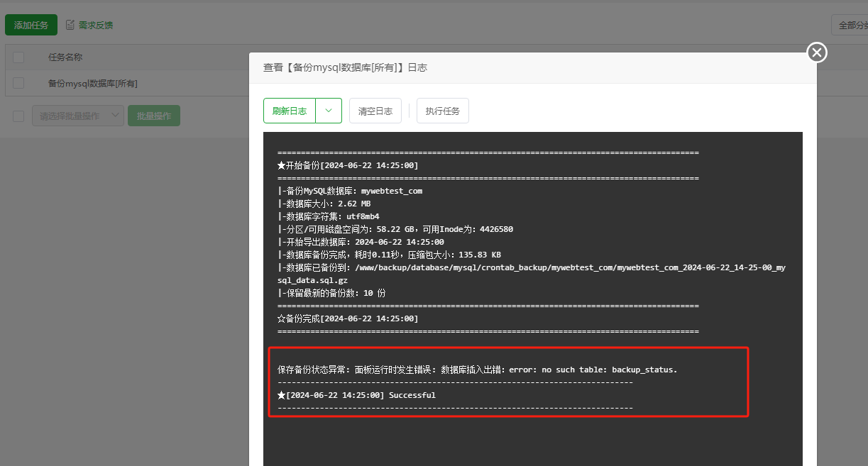
Task: Click the log line 数据库字符集: utf8mb4
Action: click(x=329, y=216)
